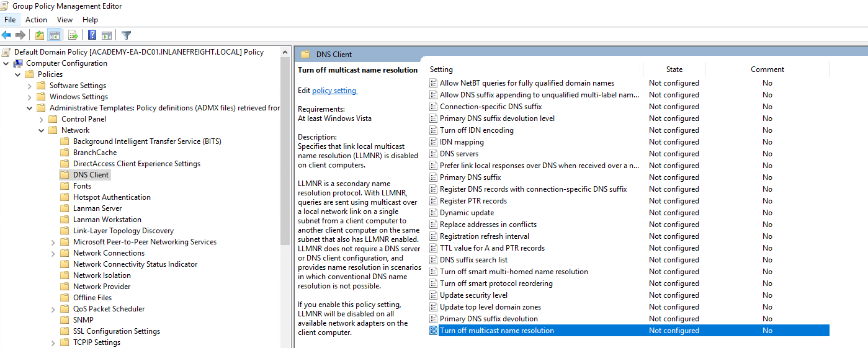Image resolution: width=868 pixels, height=348 pixels.
Task: Select 'Turn off IDN encoding' setting row
Action: [x=477, y=130]
